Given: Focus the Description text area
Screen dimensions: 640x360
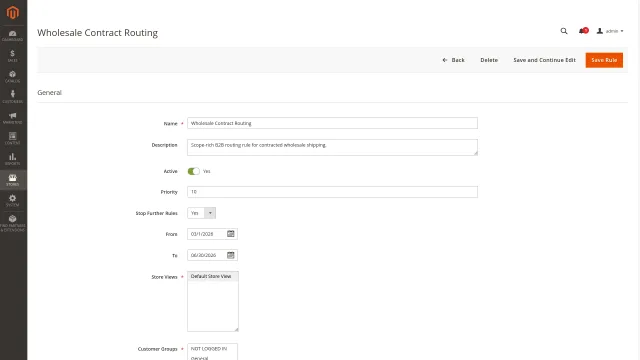Looking at the screenshot, I should tap(332, 147).
